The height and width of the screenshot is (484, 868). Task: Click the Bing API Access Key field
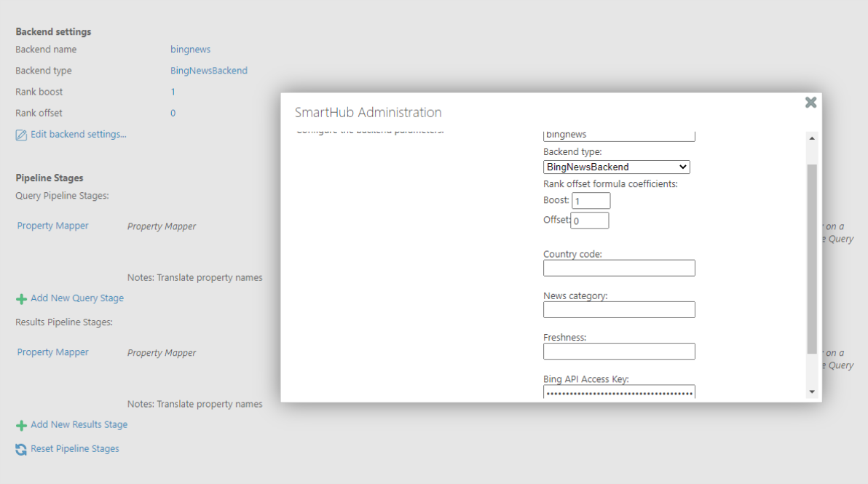(619, 392)
